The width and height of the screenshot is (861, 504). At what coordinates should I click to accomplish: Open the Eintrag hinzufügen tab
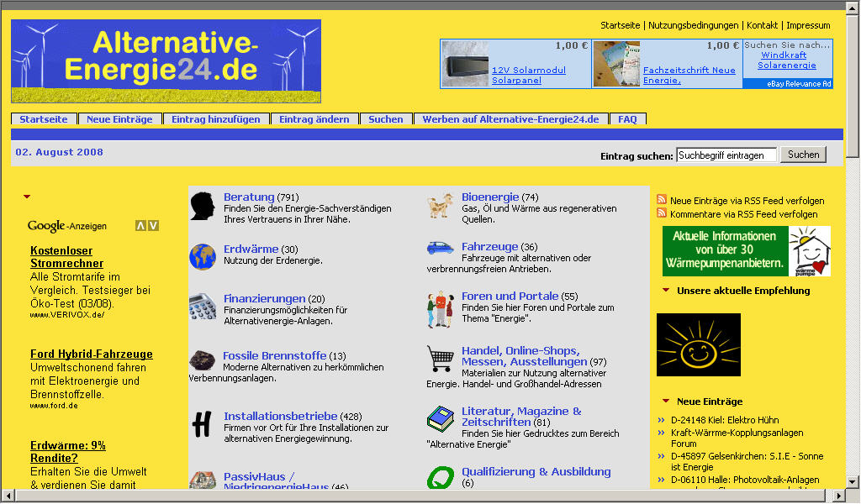click(215, 119)
